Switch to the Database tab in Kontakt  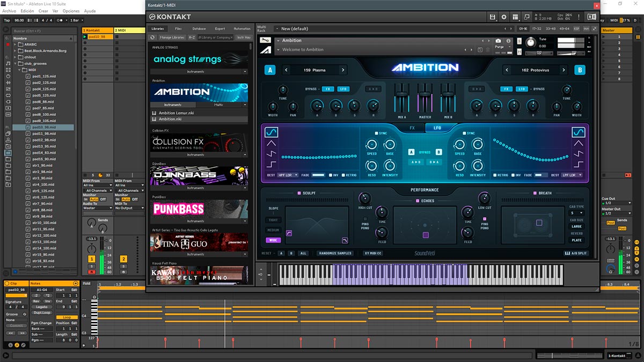coord(199,28)
